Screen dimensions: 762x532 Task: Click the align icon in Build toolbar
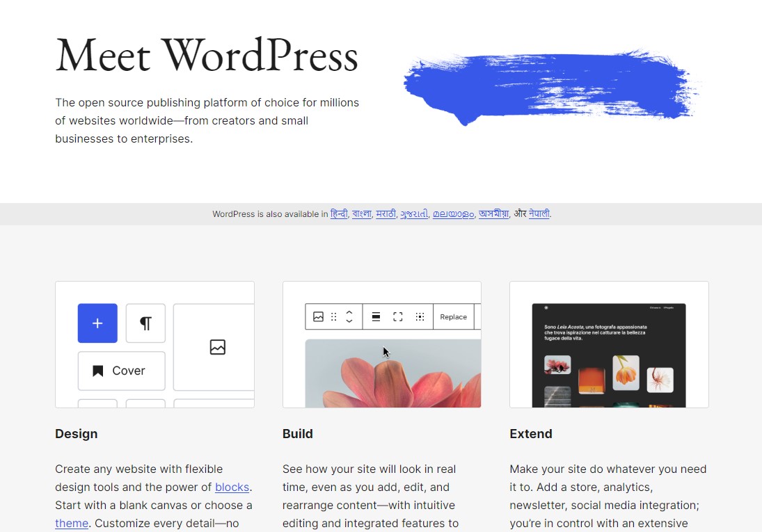(x=376, y=317)
